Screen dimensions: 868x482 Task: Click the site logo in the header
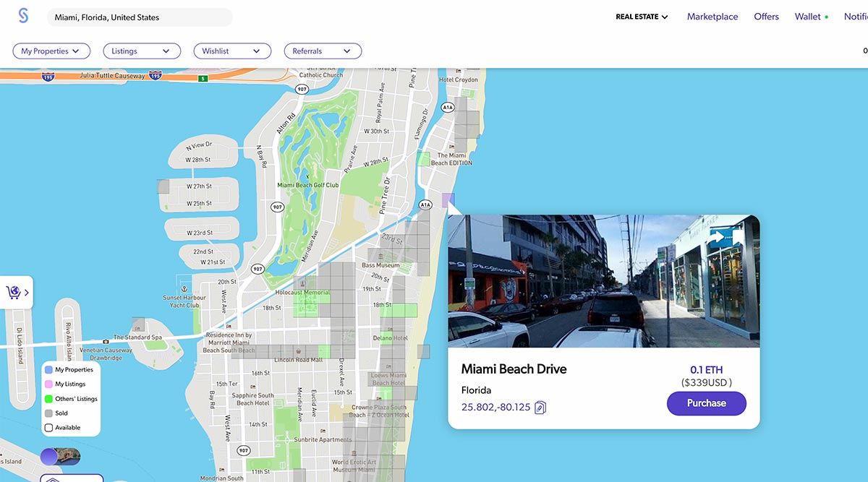pos(23,16)
